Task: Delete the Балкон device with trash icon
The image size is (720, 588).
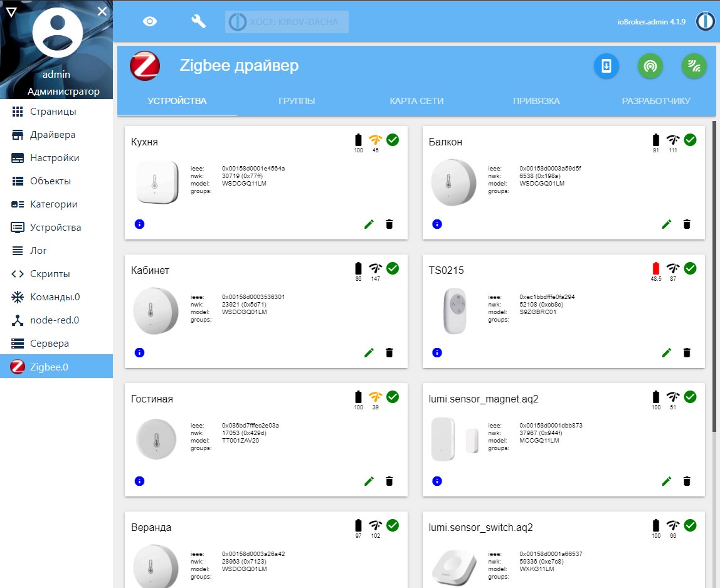Action: pyautogui.click(x=687, y=224)
